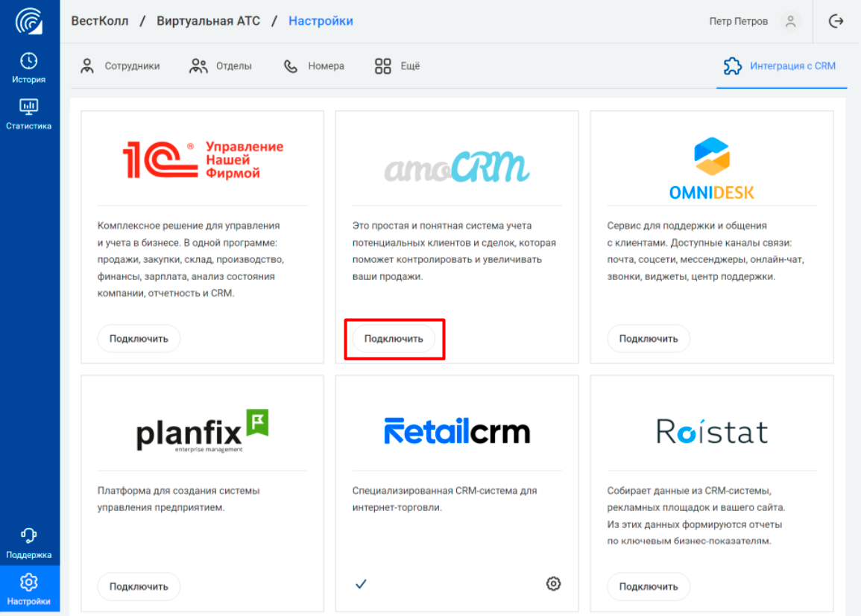Click the Roistat logo
The width and height of the screenshot is (861, 616).
[712, 431]
